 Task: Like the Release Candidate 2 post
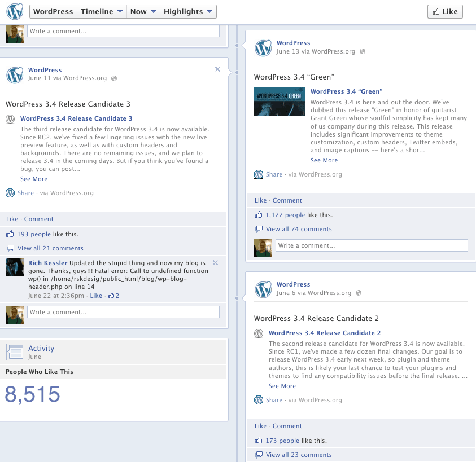click(260, 426)
